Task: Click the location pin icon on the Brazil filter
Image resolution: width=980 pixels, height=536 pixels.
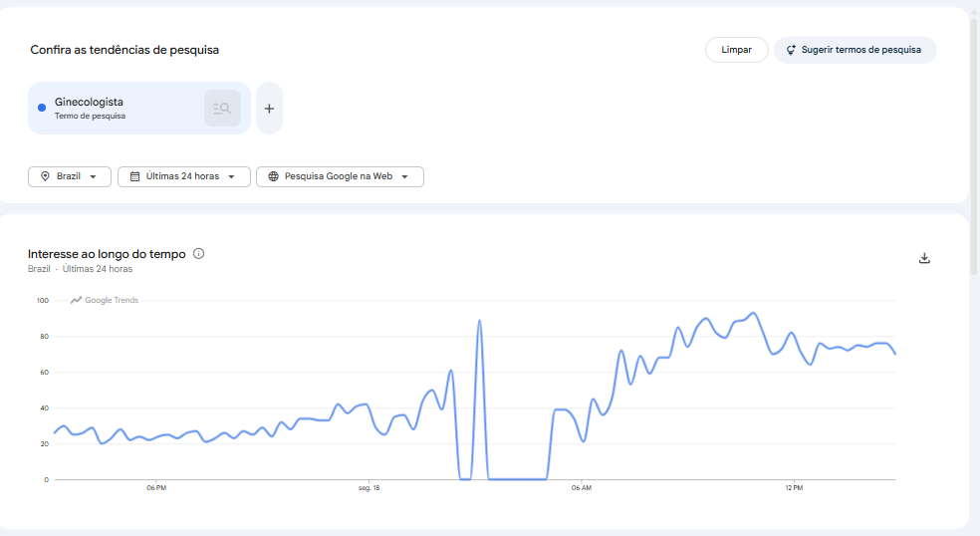Action: (45, 176)
